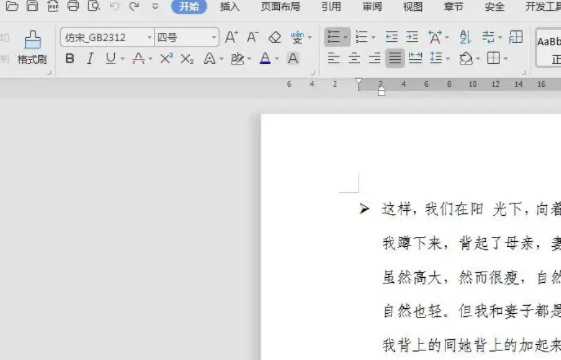
Task: Toggle the bullet list button
Action: click(x=334, y=37)
